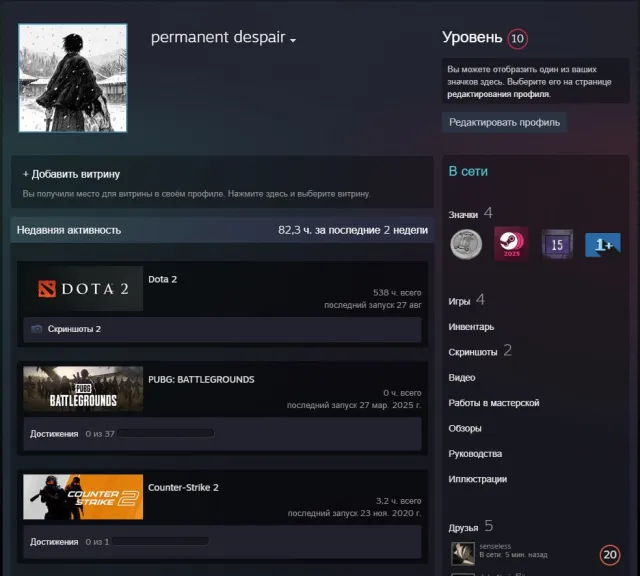Open the 1+ game collector badge
The height and width of the screenshot is (576, 640).
click(602, 245)
